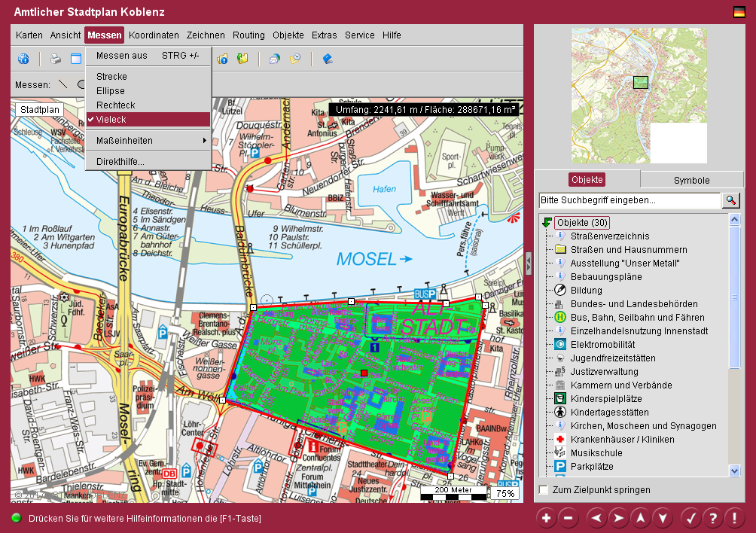Click the search magnifier button

[730, 200]
